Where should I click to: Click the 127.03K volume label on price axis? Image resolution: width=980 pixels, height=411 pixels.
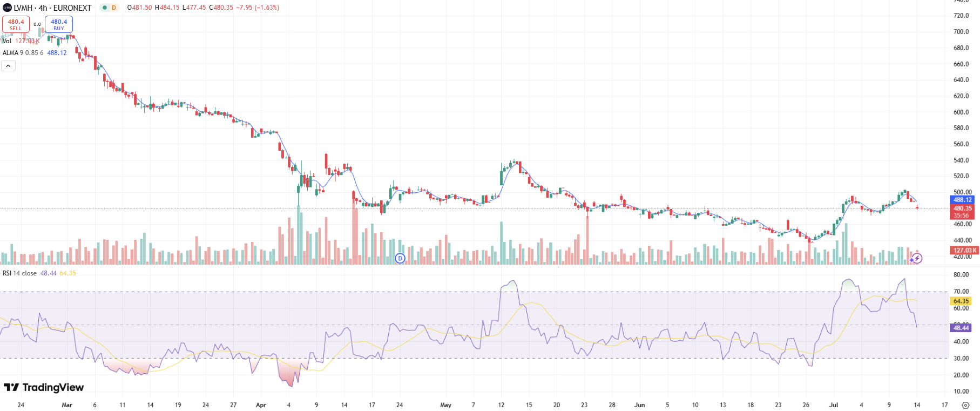pyautogui.click(x=964, y=251)
